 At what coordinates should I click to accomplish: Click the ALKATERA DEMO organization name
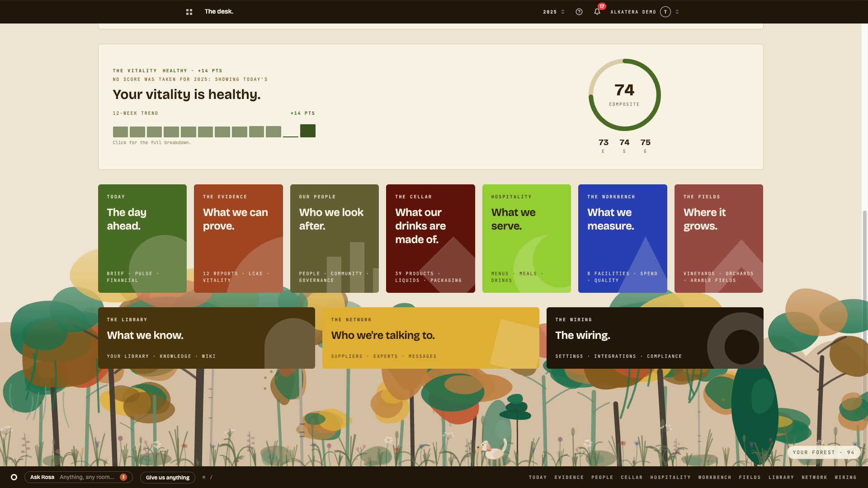tap(633, 12)
